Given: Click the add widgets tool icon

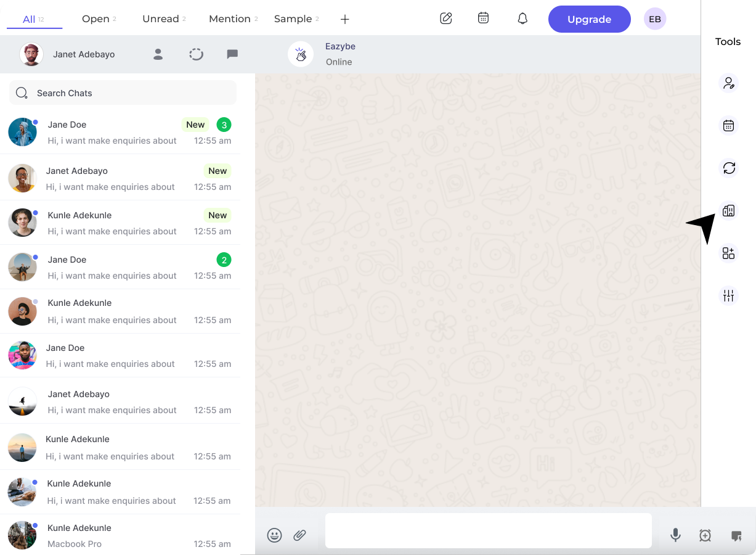Looking at the screenshot, I should coord(729,253).
